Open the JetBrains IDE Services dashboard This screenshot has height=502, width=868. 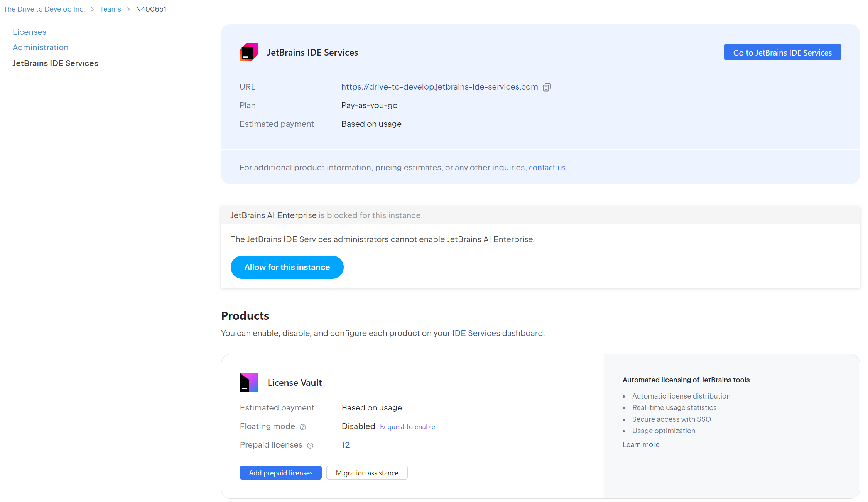point(783,53)
